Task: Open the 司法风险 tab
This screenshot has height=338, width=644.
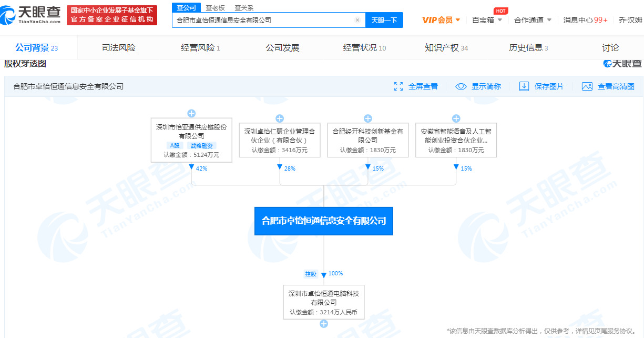Action: (x=118, y=48)
